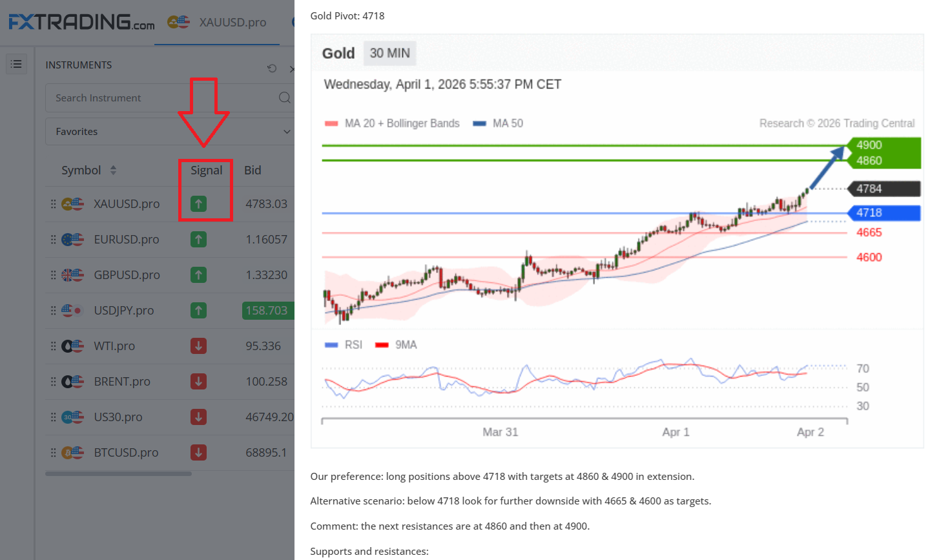Screen dimensions: 939x560
Task: Click the red down signal for BTCUSD.pro
Action: (199, 453)
